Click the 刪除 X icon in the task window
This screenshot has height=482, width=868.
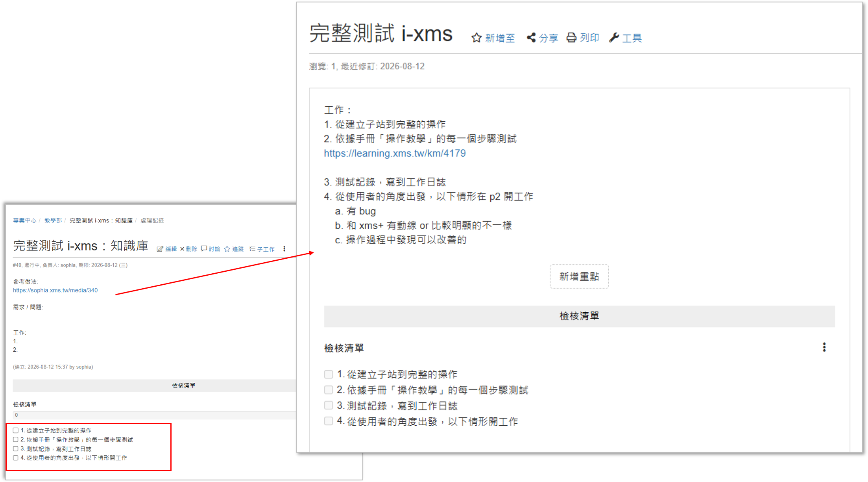(182, 249)
